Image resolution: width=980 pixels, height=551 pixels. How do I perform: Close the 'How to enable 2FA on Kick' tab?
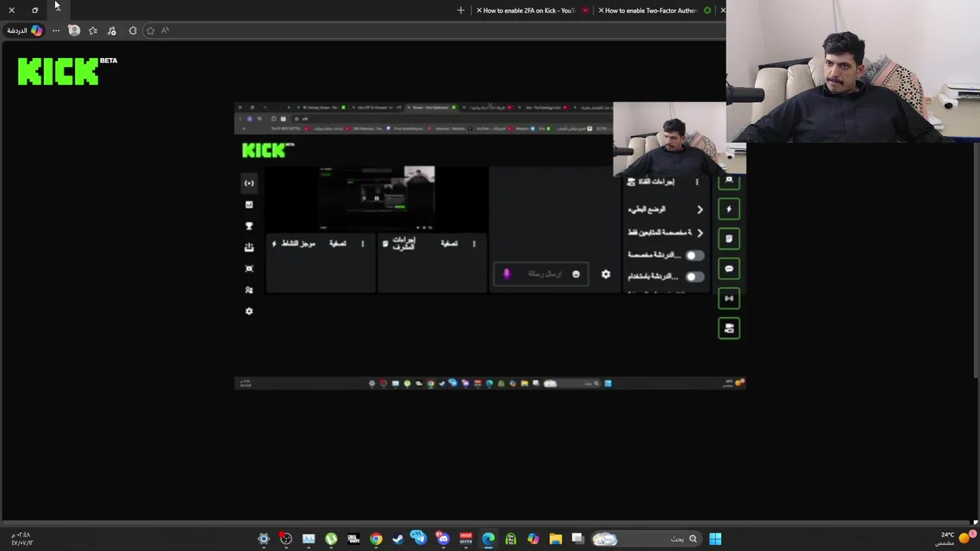click(x=479, y=11)
